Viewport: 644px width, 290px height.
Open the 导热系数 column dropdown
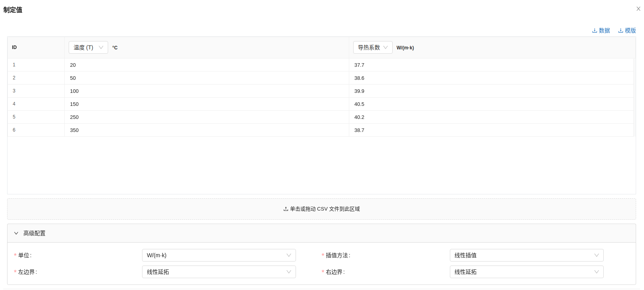(x=373, y=47)
